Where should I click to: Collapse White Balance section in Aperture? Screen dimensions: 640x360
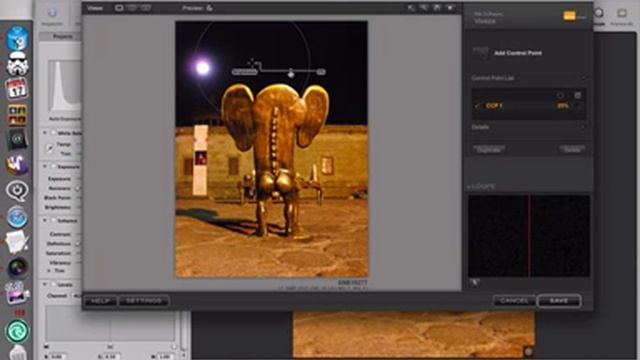coord(45,133)
